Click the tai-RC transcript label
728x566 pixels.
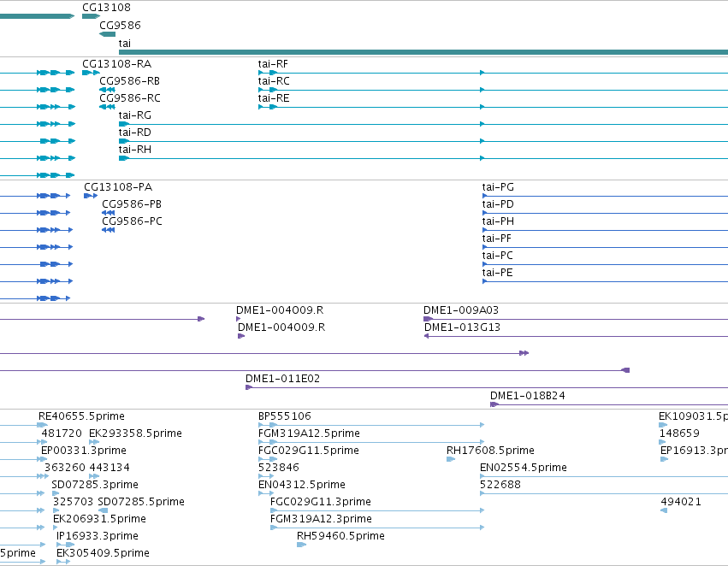point(274,81)
